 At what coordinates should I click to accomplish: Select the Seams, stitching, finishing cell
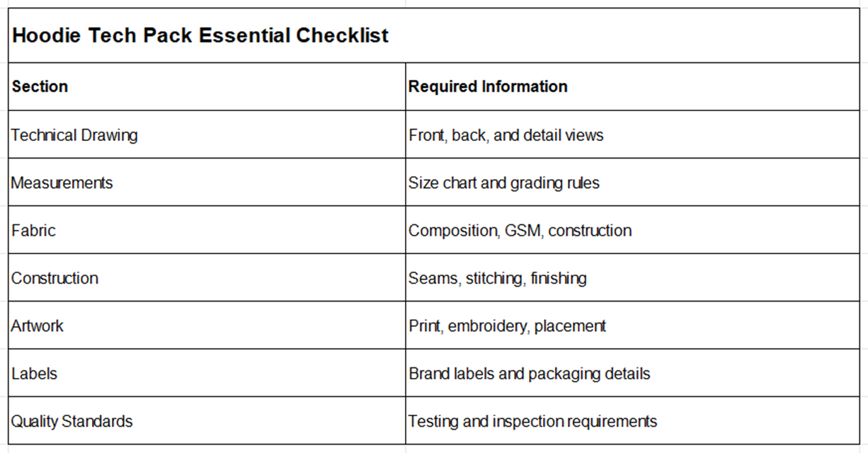(x=632, y=277)
